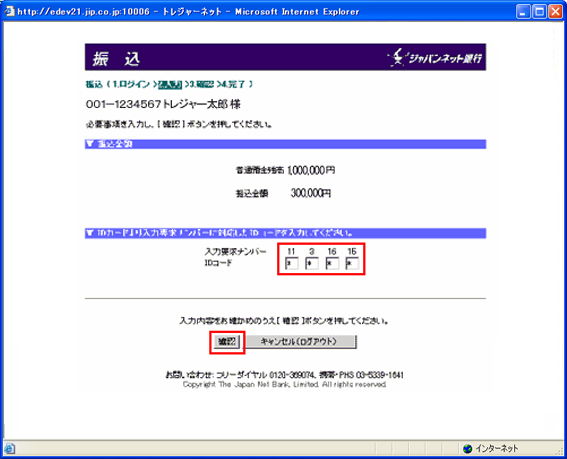Focus the ID code field under number 15

pos(352,263)
